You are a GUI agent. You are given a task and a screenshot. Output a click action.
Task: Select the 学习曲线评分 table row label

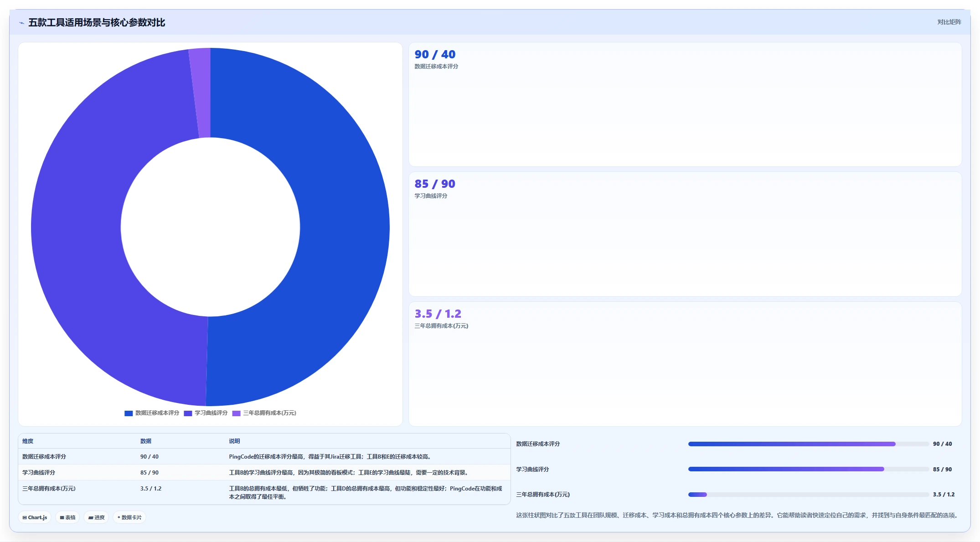point(39,473)
